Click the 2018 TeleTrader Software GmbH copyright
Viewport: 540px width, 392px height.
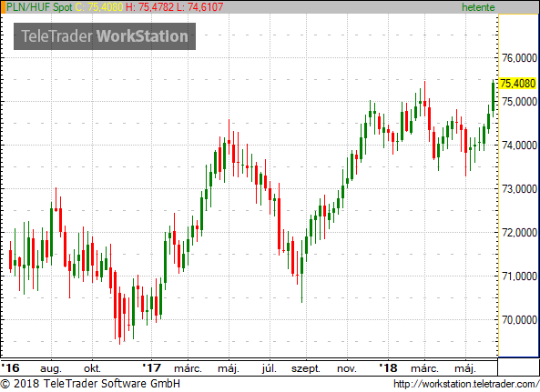90,384
